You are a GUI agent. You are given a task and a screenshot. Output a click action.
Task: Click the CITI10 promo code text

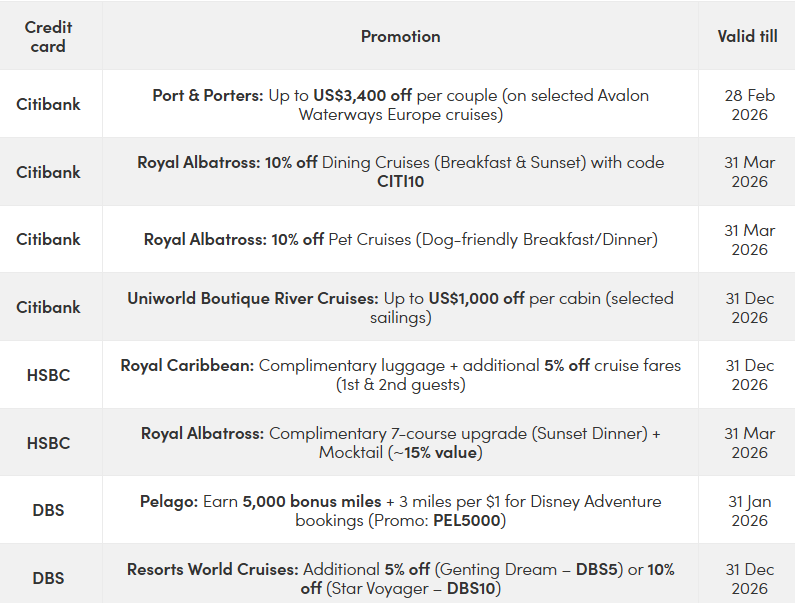(x=400, y=181)
